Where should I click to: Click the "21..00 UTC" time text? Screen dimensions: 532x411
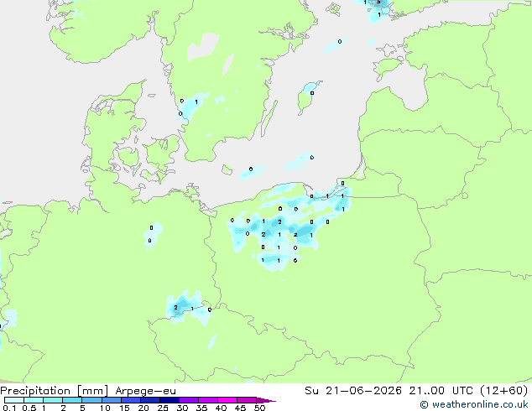441,391
